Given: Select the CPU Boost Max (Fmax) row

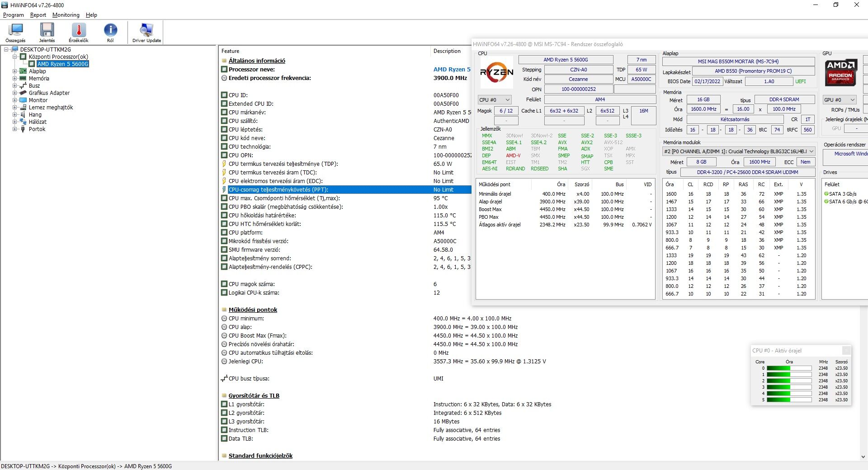Looking at the screenshot, I should click(x=540, y=335).
